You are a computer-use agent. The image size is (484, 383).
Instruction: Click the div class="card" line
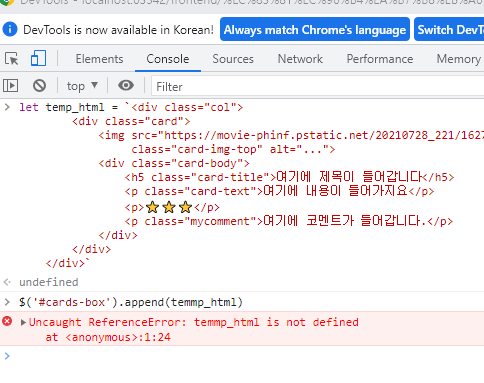(x=131, y=121)
